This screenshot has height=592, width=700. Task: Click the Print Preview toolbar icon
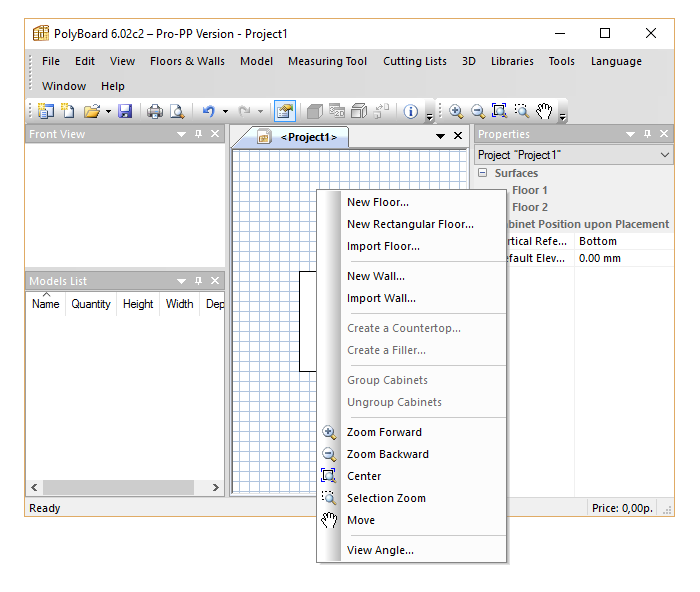tap(176, 112)
